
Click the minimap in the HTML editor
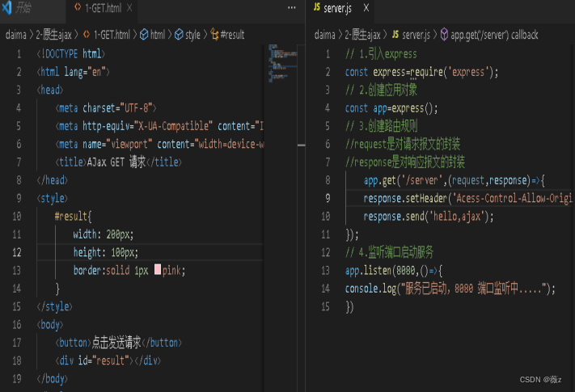point(283,63)
